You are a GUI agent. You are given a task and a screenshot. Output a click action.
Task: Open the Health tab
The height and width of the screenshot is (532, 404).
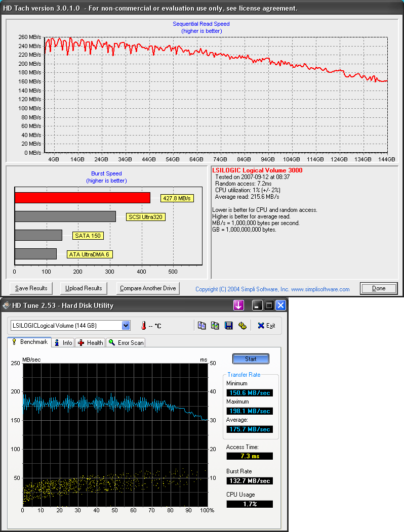pyautogui.click(x=91, y=343)
